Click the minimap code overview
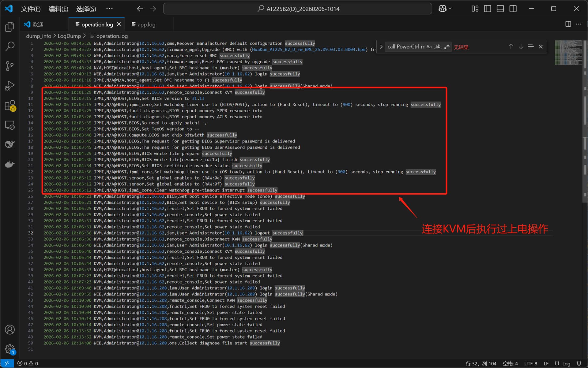588x368 pixels. [568, 53]
